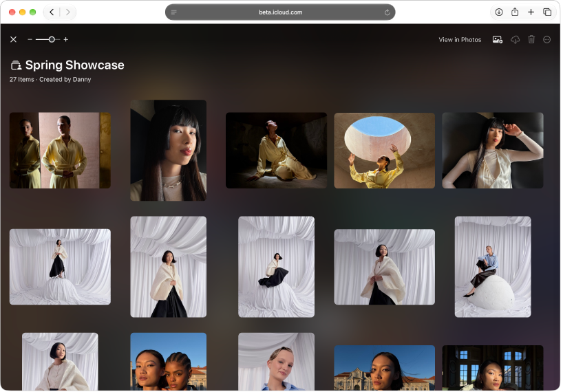
Task: Click the add photos icon
Action: (x=498, y=39)
